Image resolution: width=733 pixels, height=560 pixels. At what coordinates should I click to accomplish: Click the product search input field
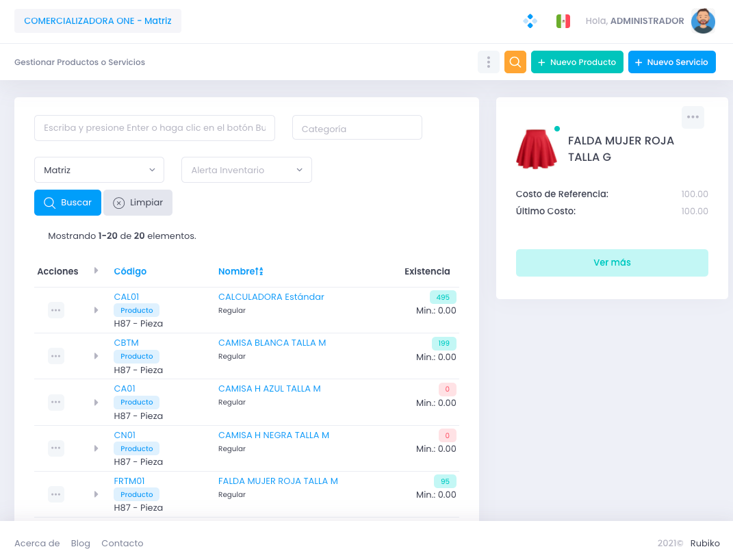(x=155, y=127)
